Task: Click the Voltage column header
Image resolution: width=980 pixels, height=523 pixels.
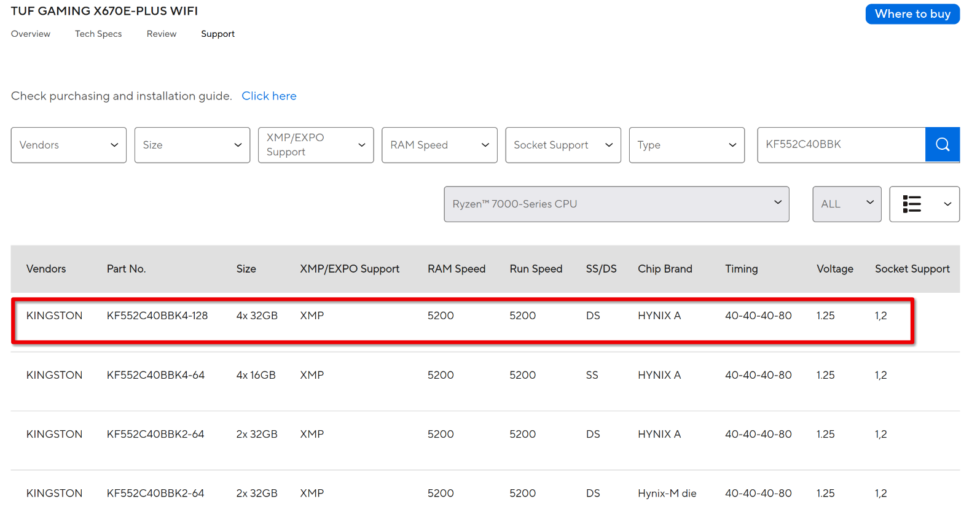Action: tap(835, 269)
